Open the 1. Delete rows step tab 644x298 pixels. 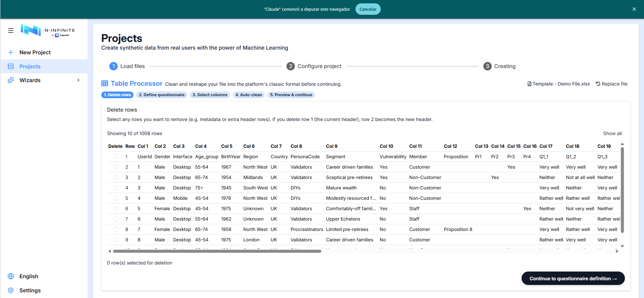(117, 95)
